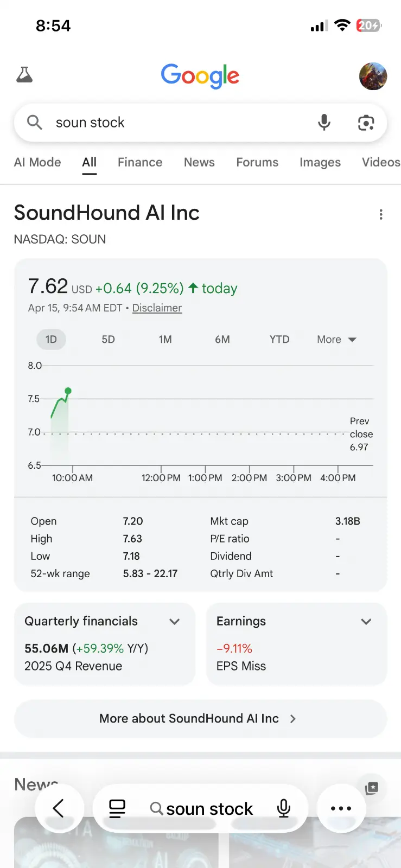Open the tabs icon in bottom bar

(x=117, y=809)
